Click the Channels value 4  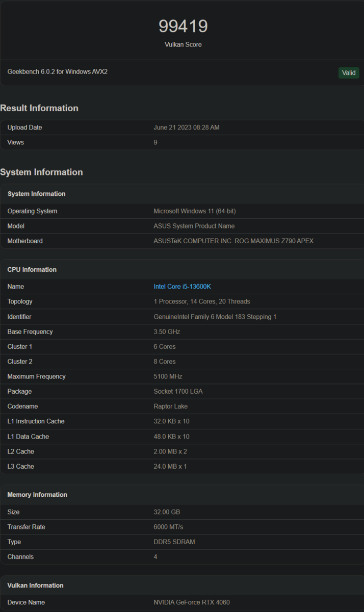point(155,557)
